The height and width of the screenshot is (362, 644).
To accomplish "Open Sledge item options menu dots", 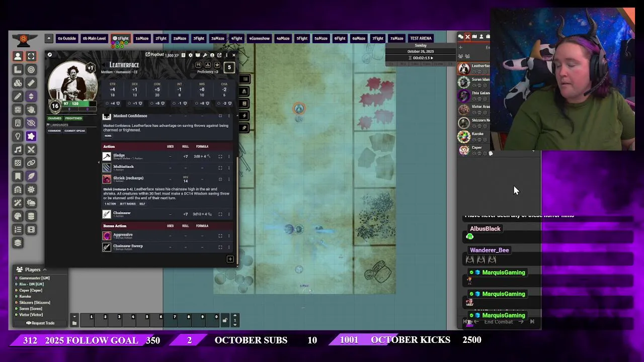I will [x=229, y=156].
